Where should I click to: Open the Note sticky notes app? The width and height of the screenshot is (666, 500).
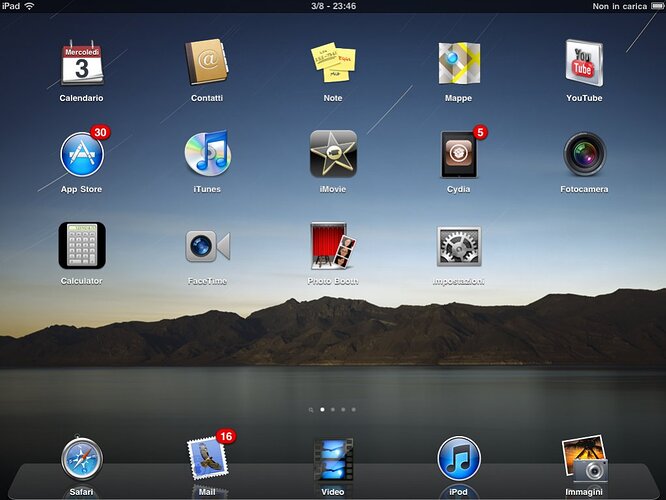[333, 63]
